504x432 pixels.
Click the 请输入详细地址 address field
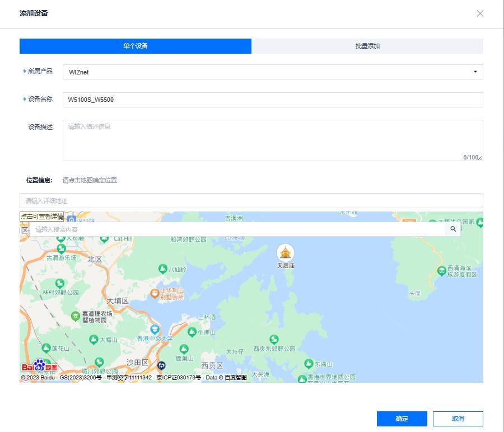(251, 200)
